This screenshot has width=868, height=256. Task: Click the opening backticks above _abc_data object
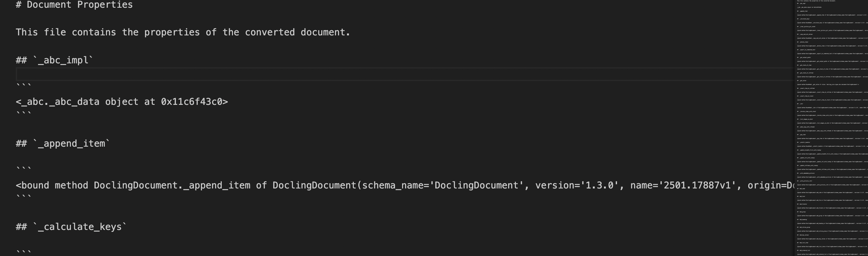pyautogui.click(x=24, y=86)
